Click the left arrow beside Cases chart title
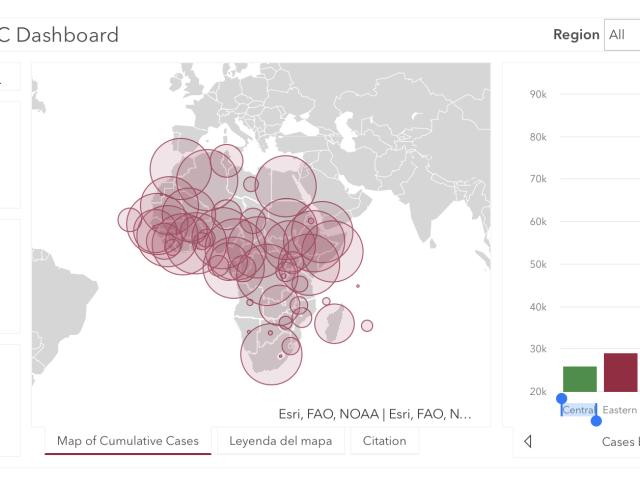 (528, 441)
